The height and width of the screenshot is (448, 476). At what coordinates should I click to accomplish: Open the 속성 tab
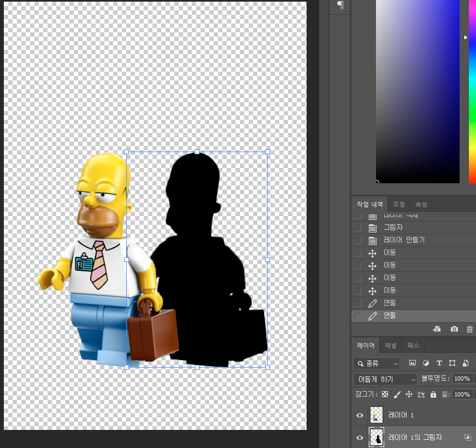(421, 204)
